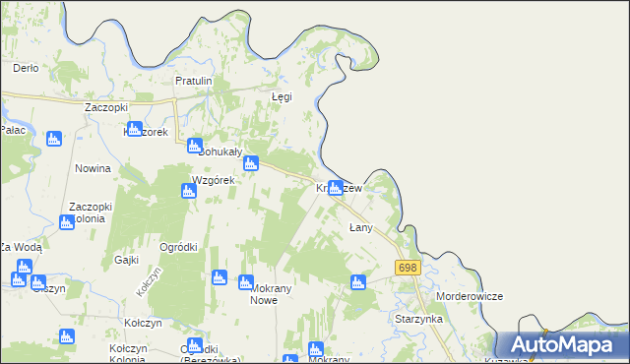Click leftmost factory icon beside Olszyn
This screenshot has height=364, width=630.
pos(18,279)
